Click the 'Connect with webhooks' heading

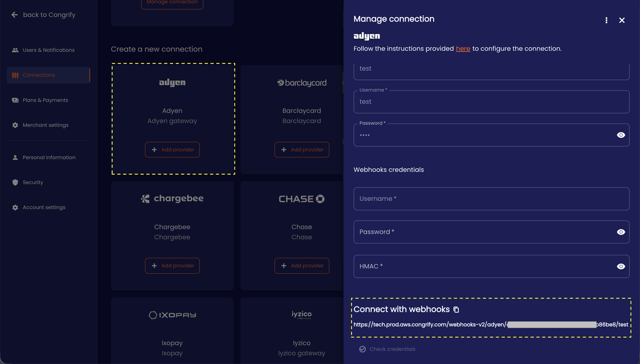(x=402, y=309)
